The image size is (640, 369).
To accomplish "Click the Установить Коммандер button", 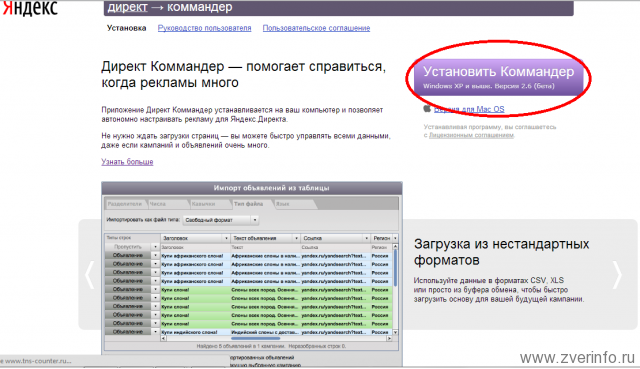I will (x=499, y=77).
